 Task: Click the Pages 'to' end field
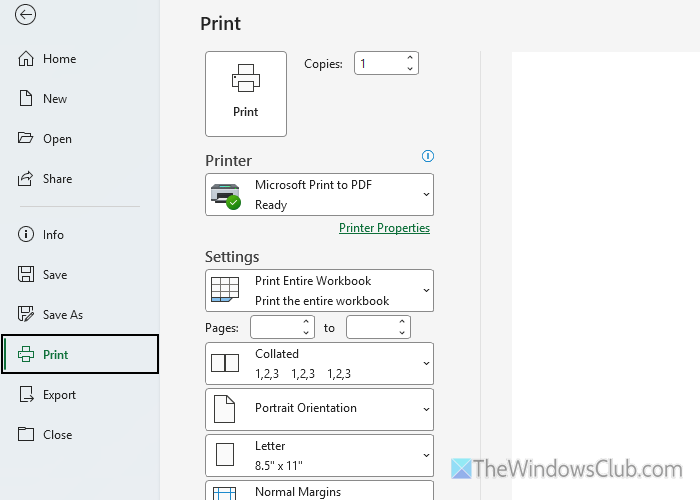pos(372,327)
